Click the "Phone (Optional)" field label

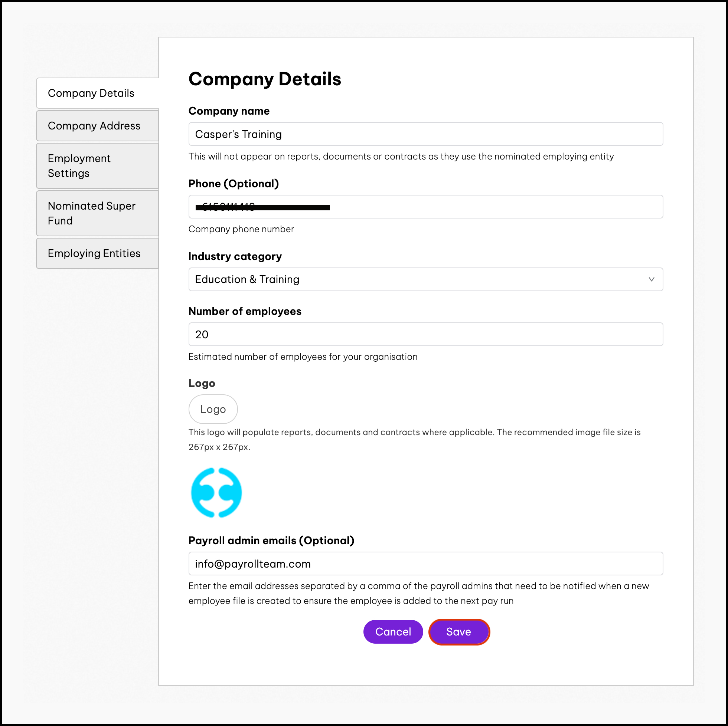(x=233, y=184)
